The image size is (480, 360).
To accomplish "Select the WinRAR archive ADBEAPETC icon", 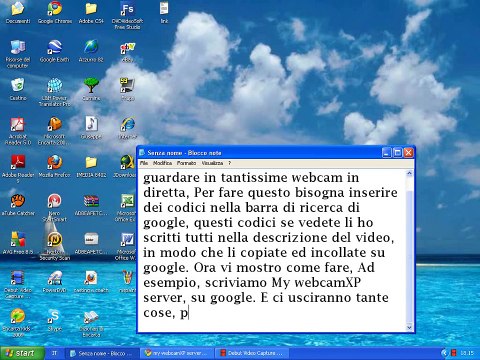I will [91, 201].
